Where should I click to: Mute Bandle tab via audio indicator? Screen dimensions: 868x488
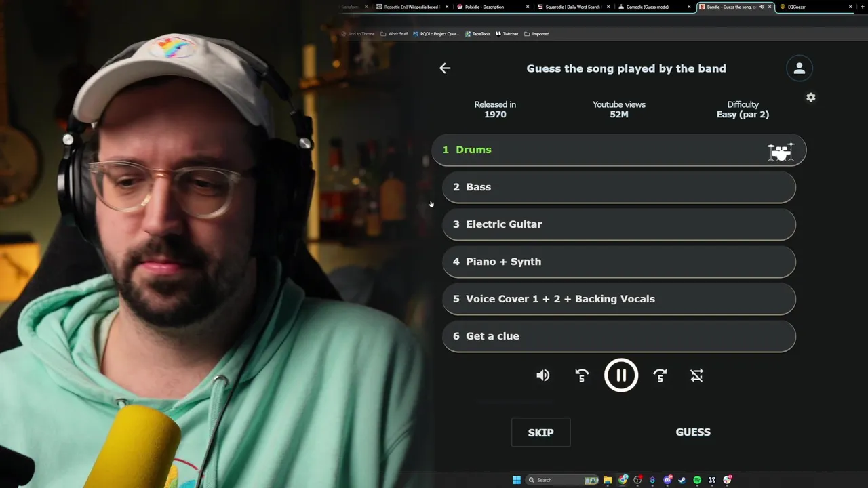coord(761,7)
